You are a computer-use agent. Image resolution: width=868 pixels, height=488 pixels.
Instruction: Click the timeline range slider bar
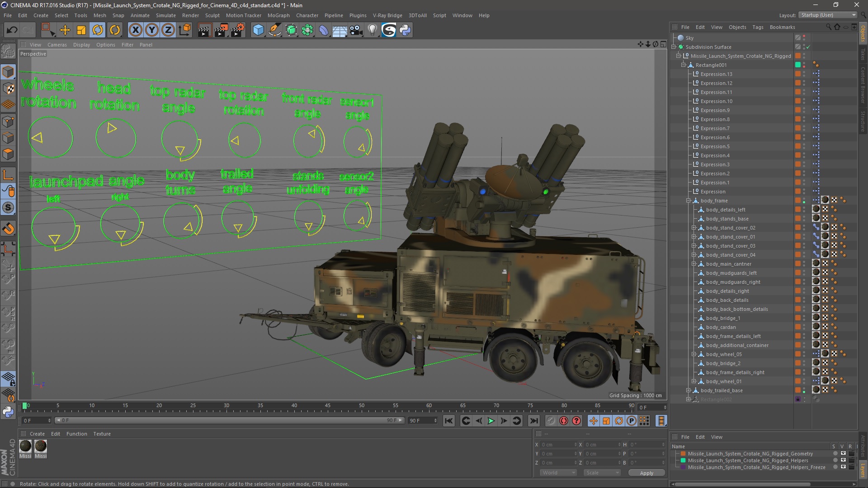(x=229, y=420)
